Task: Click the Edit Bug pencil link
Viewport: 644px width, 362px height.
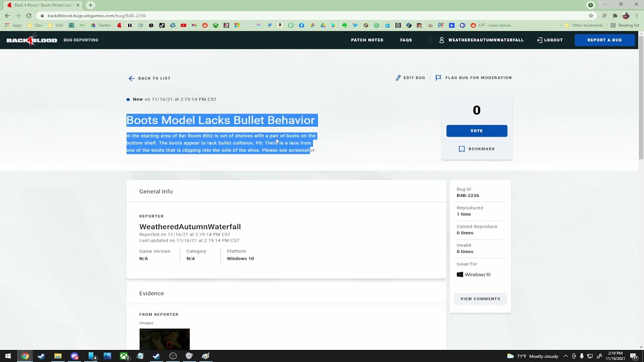Action: (411, 78)
